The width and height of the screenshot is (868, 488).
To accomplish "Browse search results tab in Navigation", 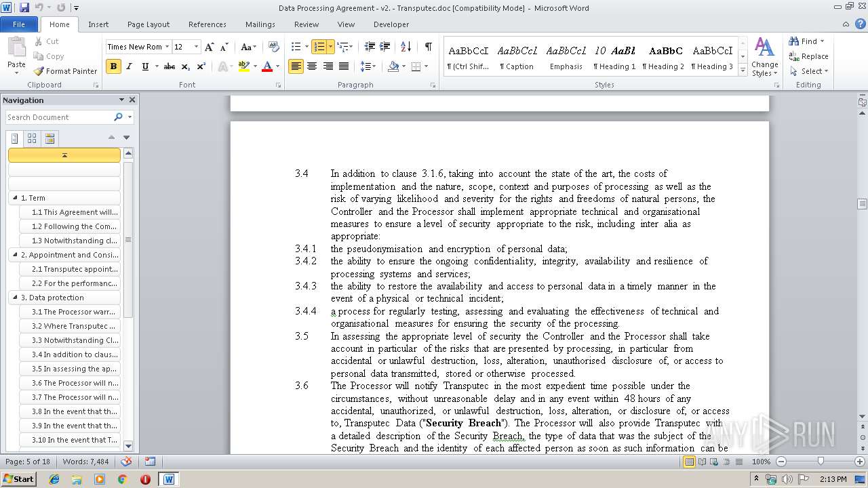I will click(50, 139).
